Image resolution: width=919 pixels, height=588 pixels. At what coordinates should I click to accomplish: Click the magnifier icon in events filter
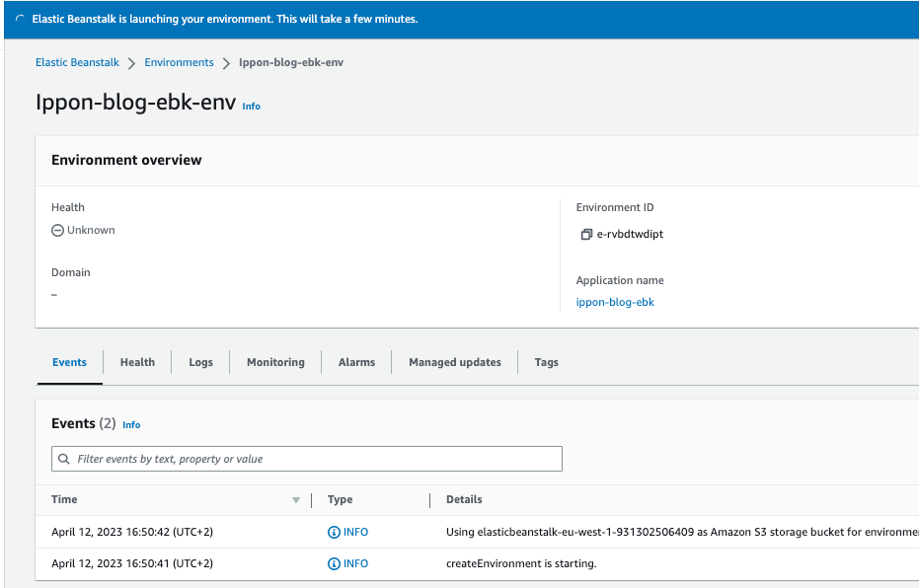pyautogui.click(x=65, y=459)
